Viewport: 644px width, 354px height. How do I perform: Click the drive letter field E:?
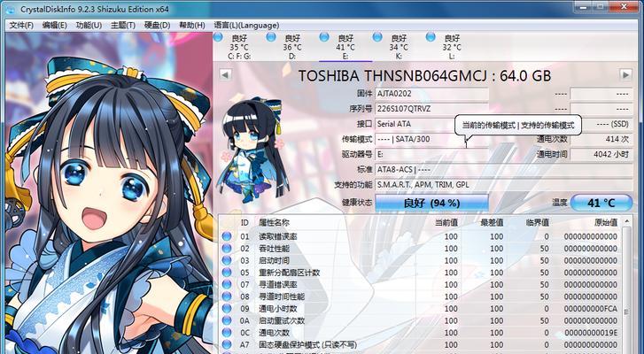coord(431,154)
